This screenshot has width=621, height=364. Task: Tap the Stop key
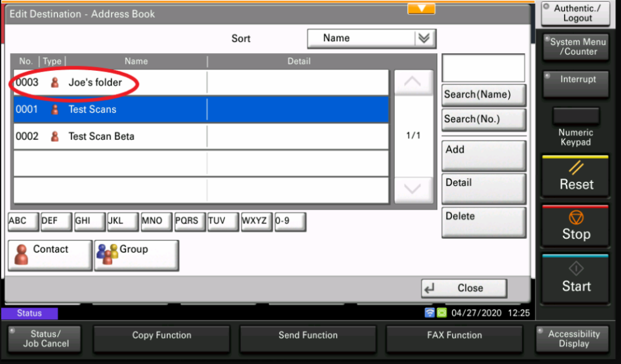click(575, 225)
